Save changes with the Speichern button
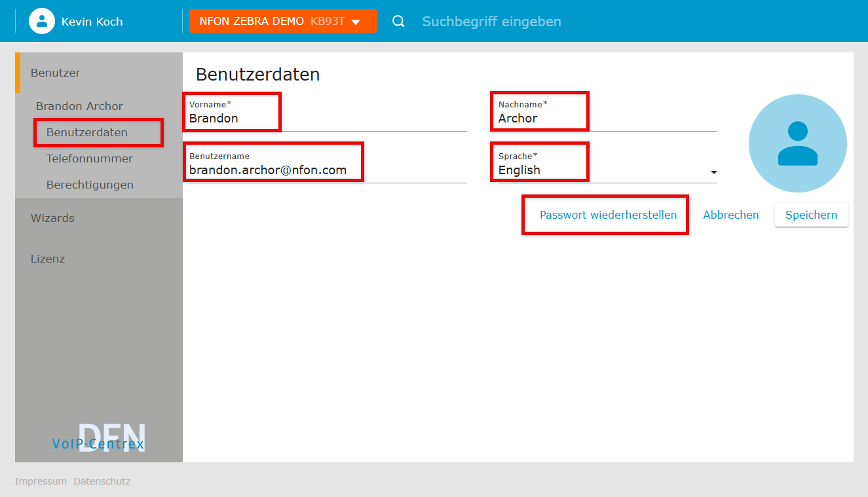 pyautogui.click(x=811, y=215)
